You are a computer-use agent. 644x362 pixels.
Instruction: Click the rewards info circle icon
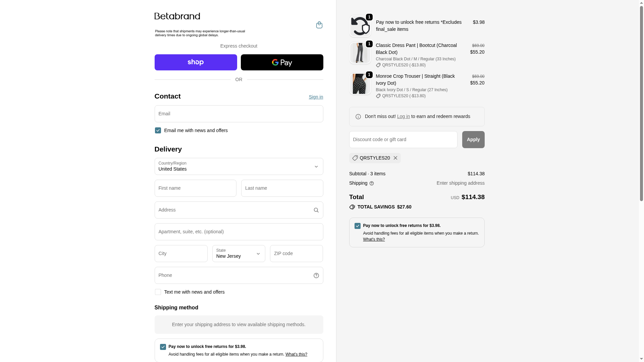(358, 117)
